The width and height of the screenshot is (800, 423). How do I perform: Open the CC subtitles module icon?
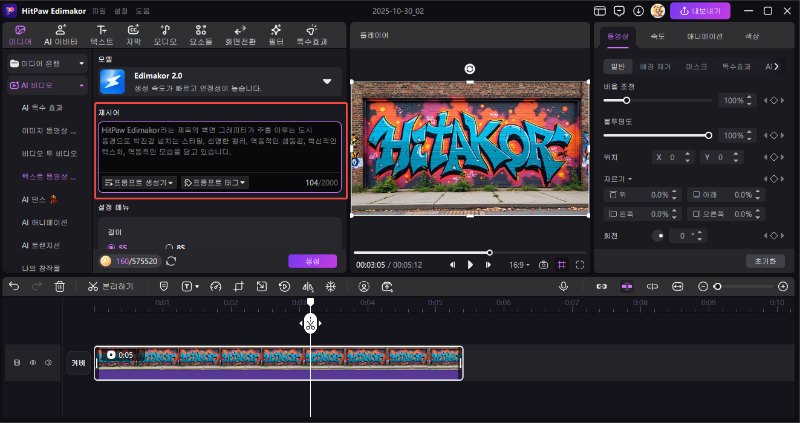click(133, 30)
